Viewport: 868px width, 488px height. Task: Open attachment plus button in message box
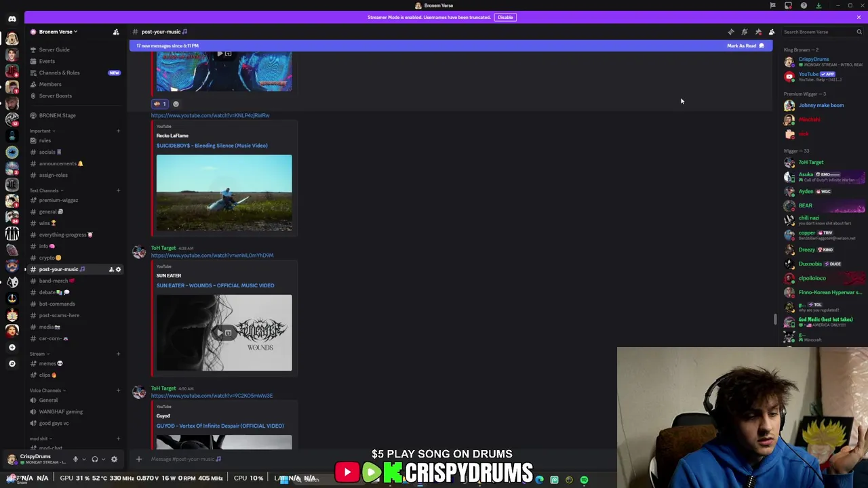coord(139,459)
